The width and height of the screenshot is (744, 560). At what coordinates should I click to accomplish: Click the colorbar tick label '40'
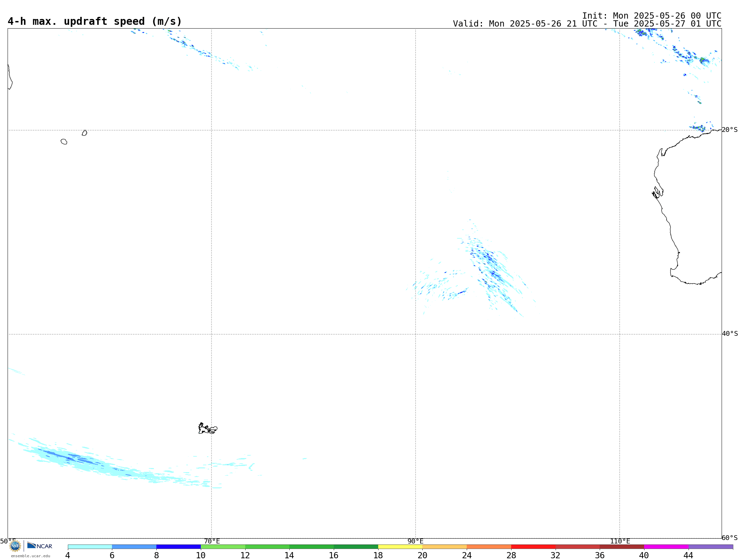pos(644,555)
